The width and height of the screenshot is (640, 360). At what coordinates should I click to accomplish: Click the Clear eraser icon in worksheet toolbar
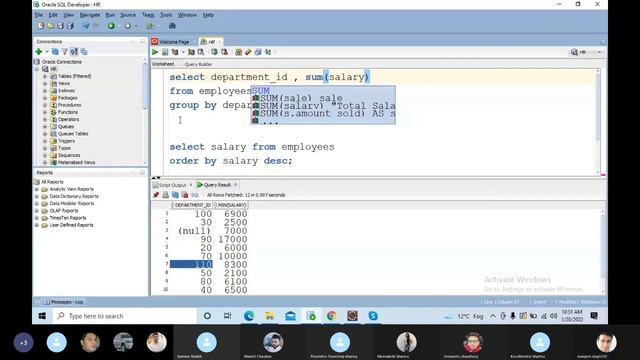[248, 52]
